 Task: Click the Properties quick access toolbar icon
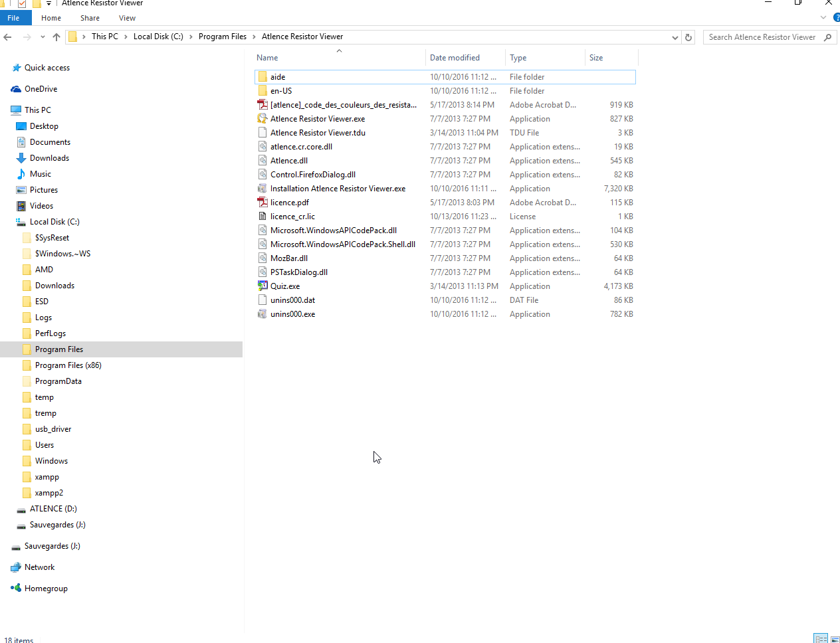(22, 3)
